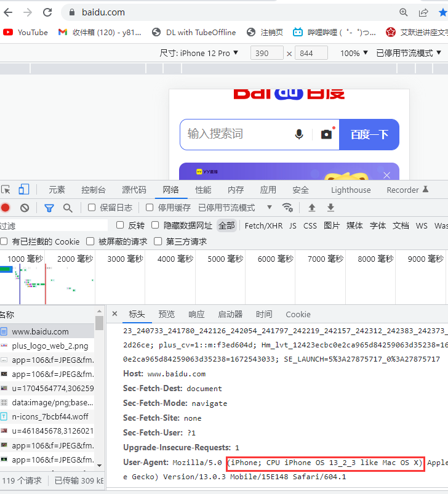Switch to the 控制台 tab

coord(94,190)
